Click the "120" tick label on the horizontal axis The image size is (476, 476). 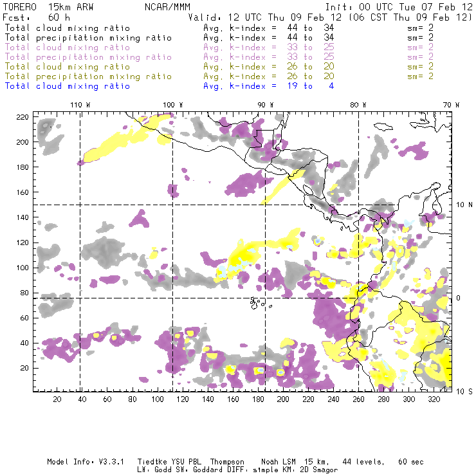(183, 399)
